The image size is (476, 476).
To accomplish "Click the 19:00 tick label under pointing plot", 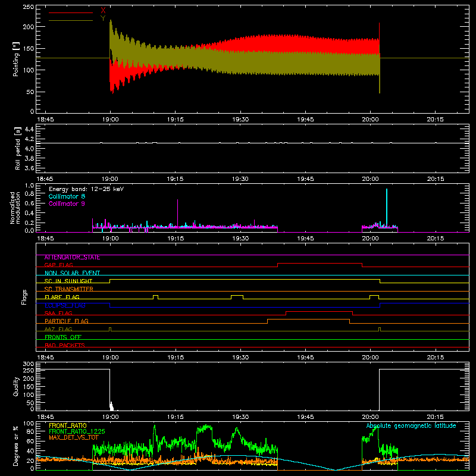I will (111, 120).
